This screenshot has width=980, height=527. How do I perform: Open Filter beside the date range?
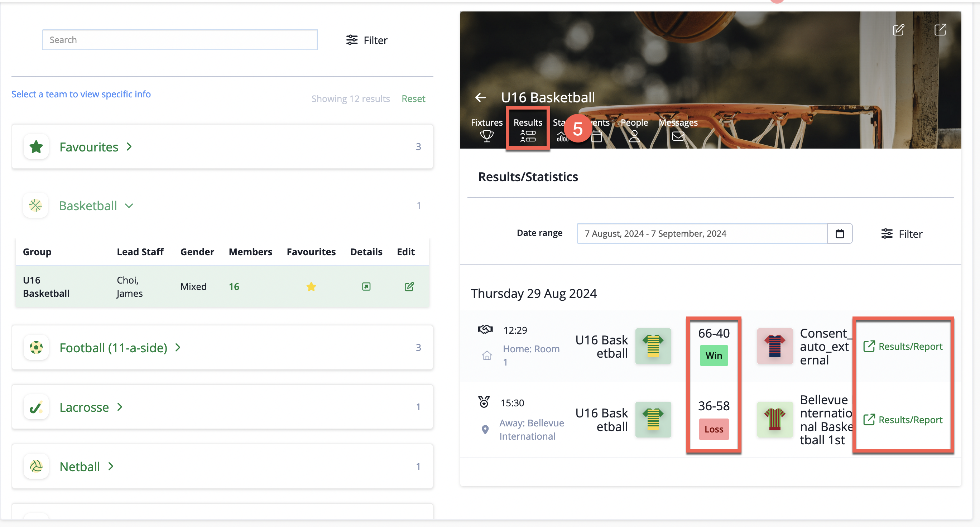tap(902, 234)
